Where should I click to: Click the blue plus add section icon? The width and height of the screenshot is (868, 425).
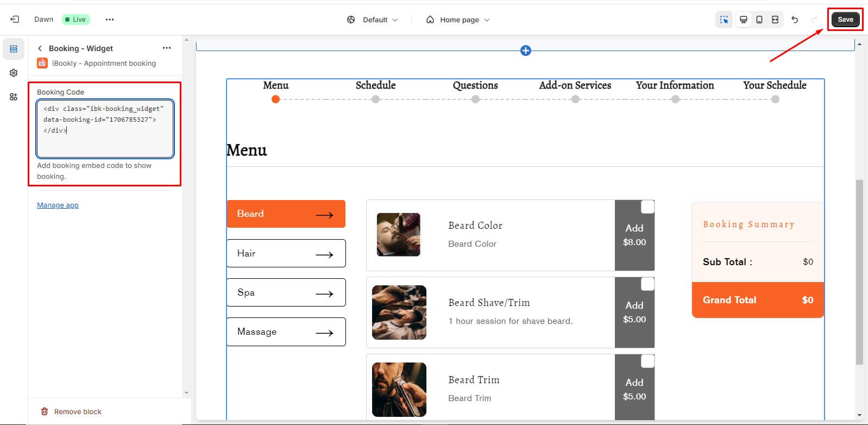coord(525,51)
